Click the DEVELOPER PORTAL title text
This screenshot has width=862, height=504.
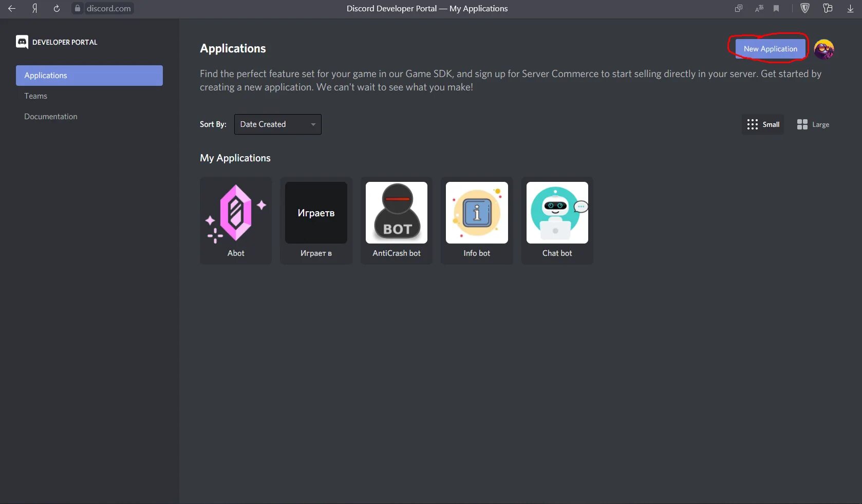(65, 42)
